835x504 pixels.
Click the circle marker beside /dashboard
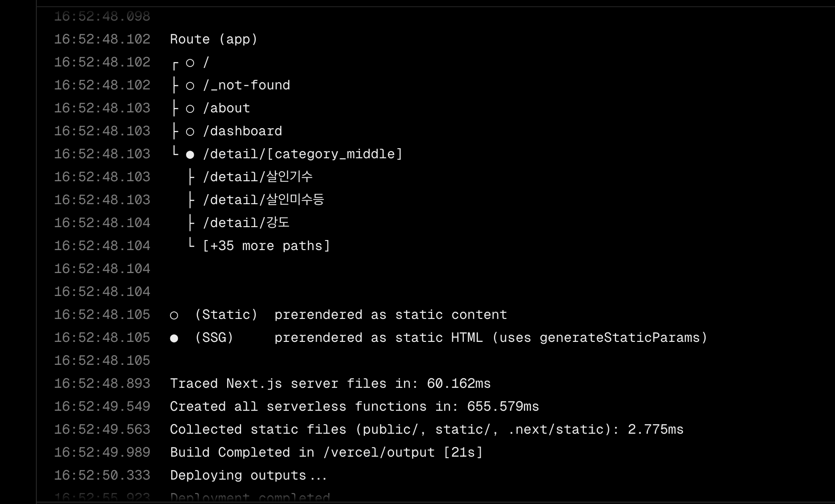190,132
